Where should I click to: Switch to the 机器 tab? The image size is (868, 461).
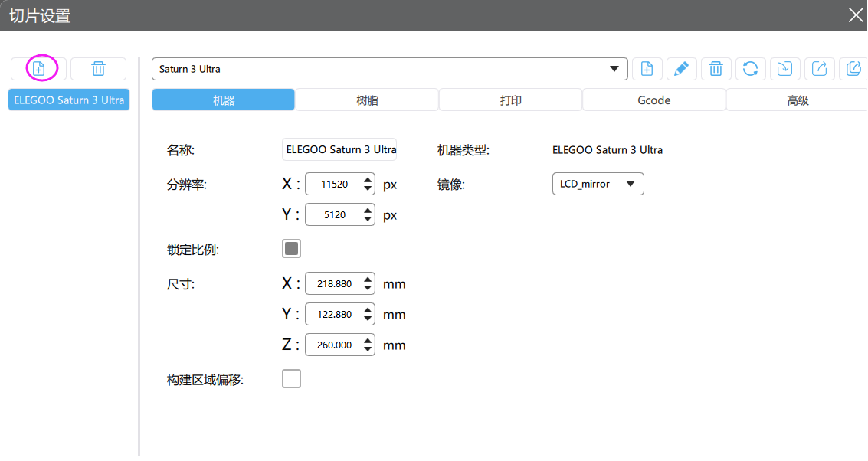pos(223,100)
